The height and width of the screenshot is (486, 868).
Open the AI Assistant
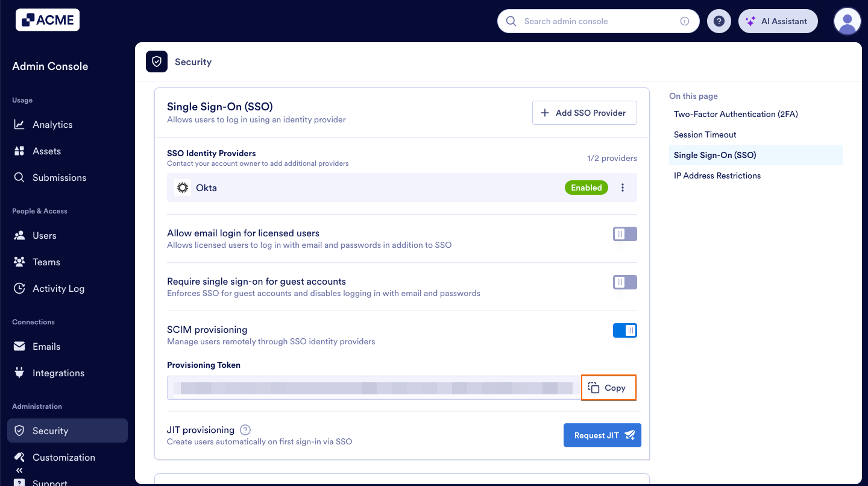click(x=778, y=21)
